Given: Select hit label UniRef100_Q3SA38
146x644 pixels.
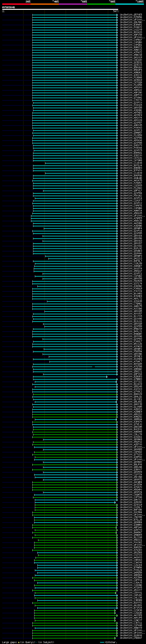Looking at the screenshot, I should 131,301.
